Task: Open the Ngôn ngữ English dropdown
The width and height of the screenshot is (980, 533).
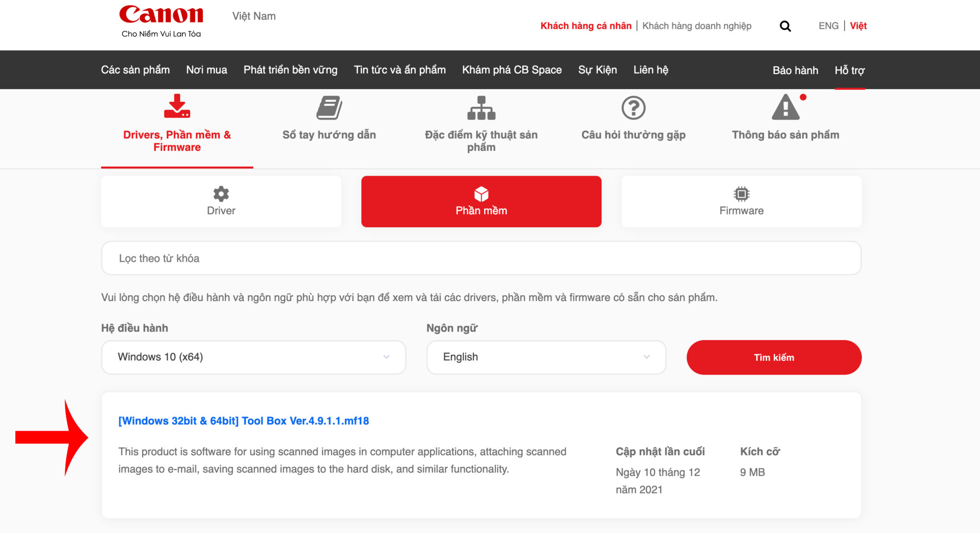Action: tap(546, 357)
